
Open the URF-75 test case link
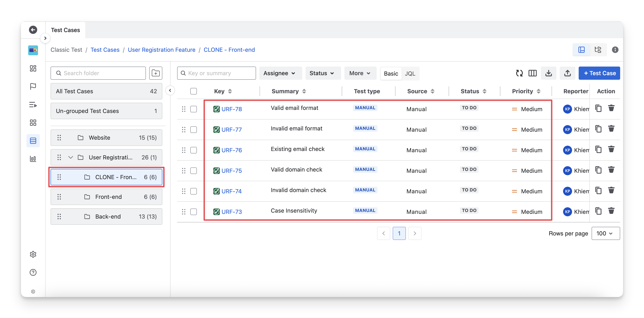232,171
